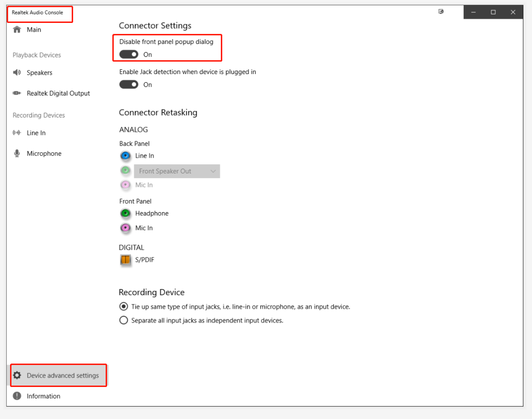Select the blue Back Panel Line In jack
Viewport: 532px width, 419px height.
pyautogui.click(x=126, y=156)
